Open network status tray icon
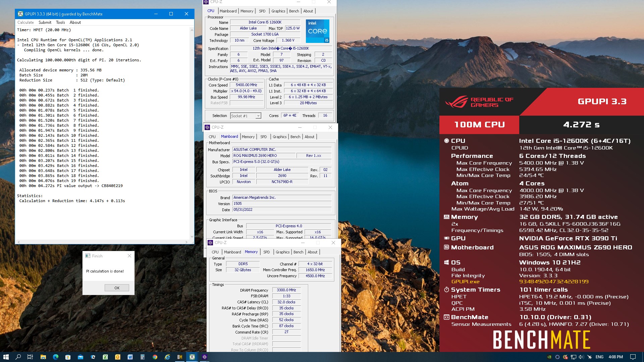The width and height of the screenshot is (644, 362). click(574, 357)
